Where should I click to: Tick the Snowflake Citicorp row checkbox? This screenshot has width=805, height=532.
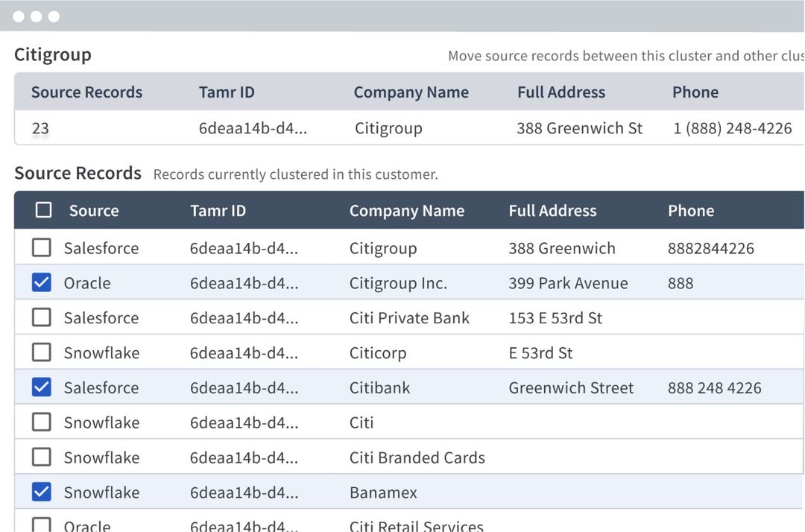pos(42,352)
